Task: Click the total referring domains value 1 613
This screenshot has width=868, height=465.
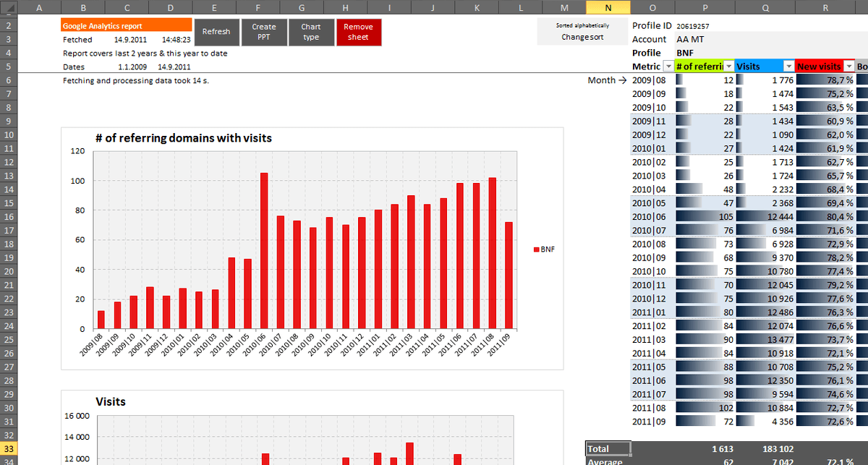Action: 723,449
